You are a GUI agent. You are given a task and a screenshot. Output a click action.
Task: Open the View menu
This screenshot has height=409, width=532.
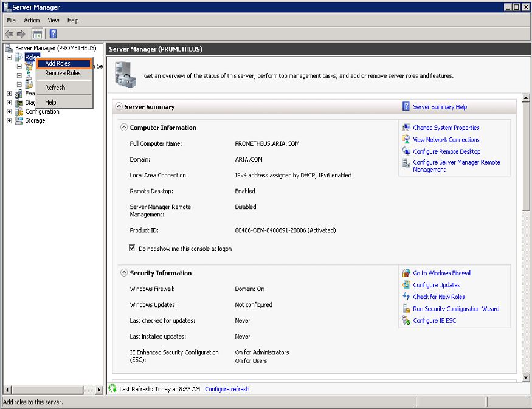(54, 20)
